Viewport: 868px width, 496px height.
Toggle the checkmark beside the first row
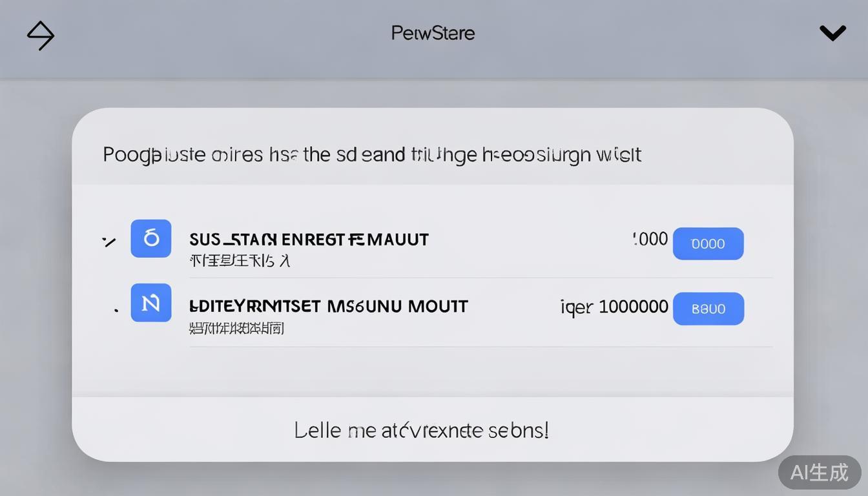[109, 242]
